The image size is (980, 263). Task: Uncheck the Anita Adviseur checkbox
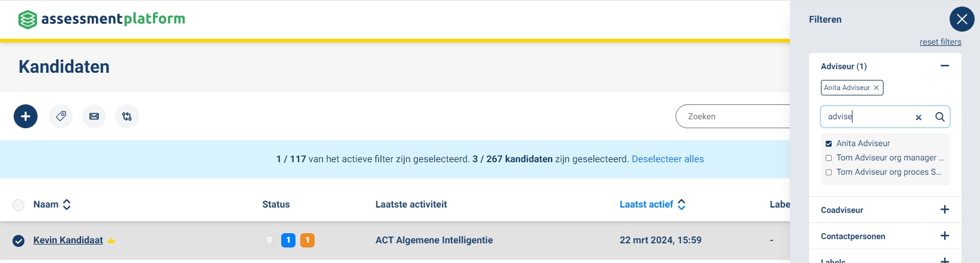[829, 144]
